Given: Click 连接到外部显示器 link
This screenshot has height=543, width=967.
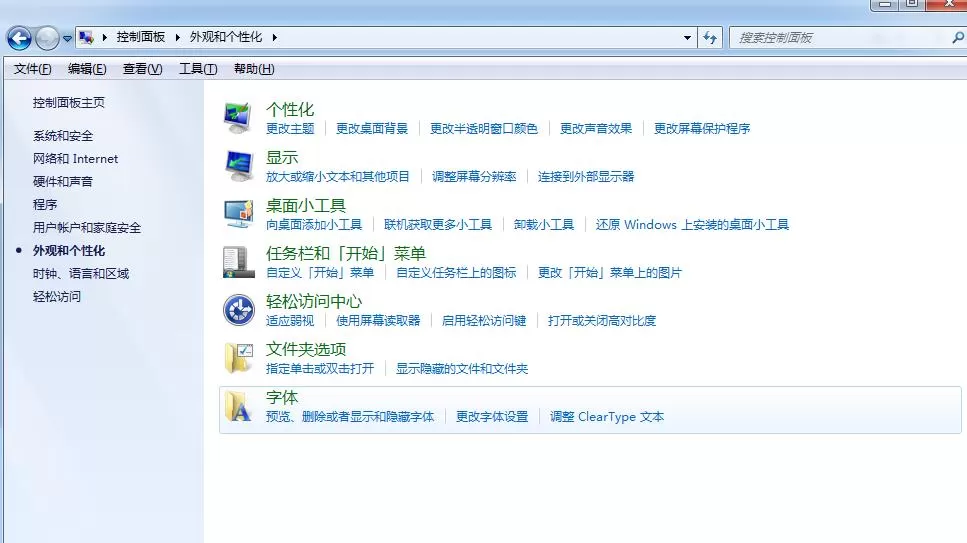Looking at the screenshot, I should [x=586, y=176].
